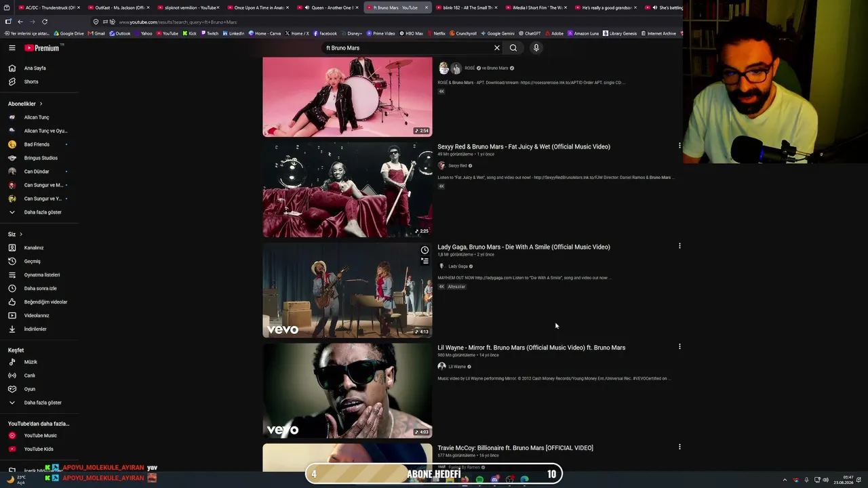This screenshot has width=868, height=488.
Task: Open Netflix bookmark
Action: 436,33
